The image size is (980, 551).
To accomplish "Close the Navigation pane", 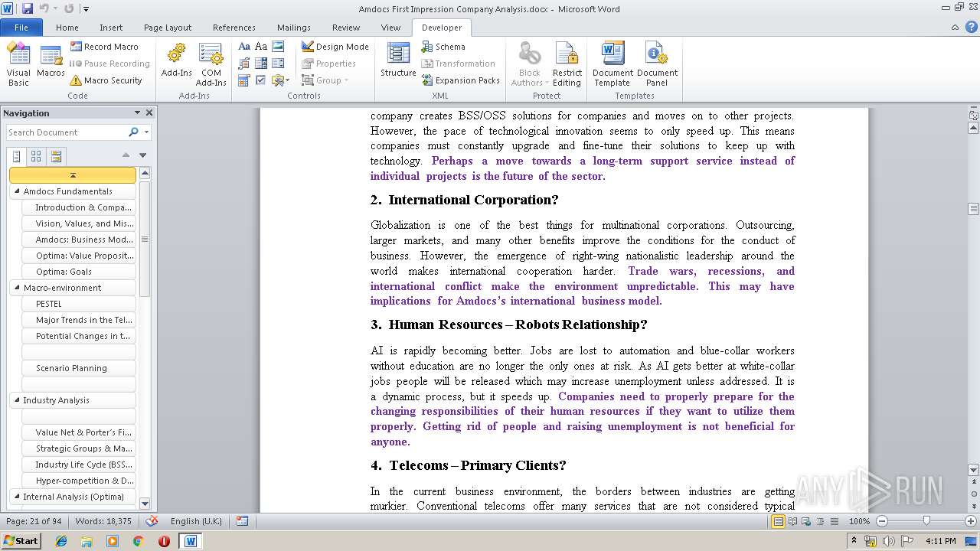I will [x=149, y=112].
